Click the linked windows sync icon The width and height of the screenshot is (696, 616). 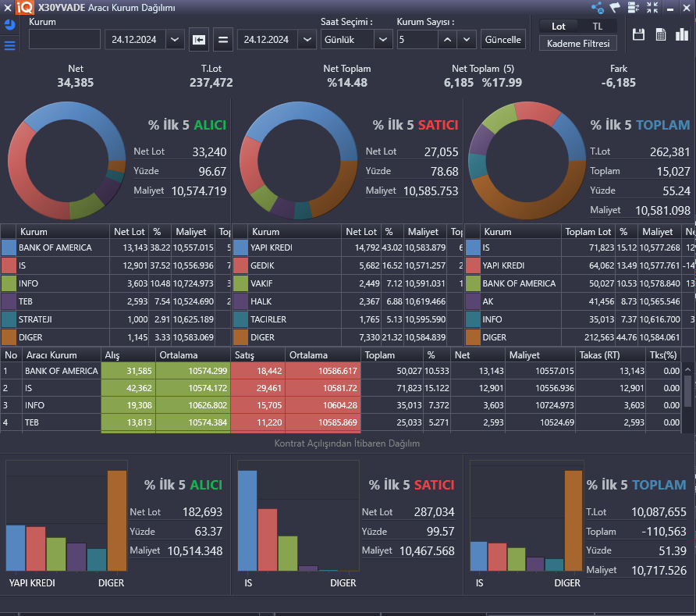pyautogui.click(x=634, y=8)
